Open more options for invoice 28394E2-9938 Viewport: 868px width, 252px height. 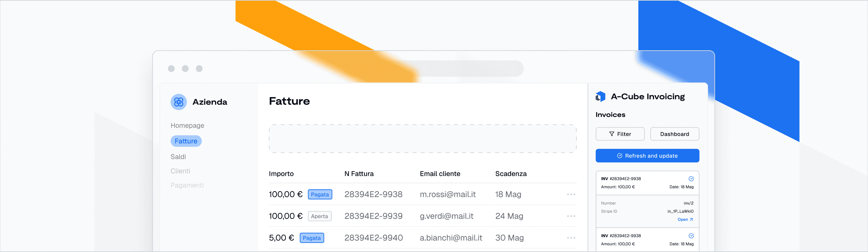coord(571,194)
